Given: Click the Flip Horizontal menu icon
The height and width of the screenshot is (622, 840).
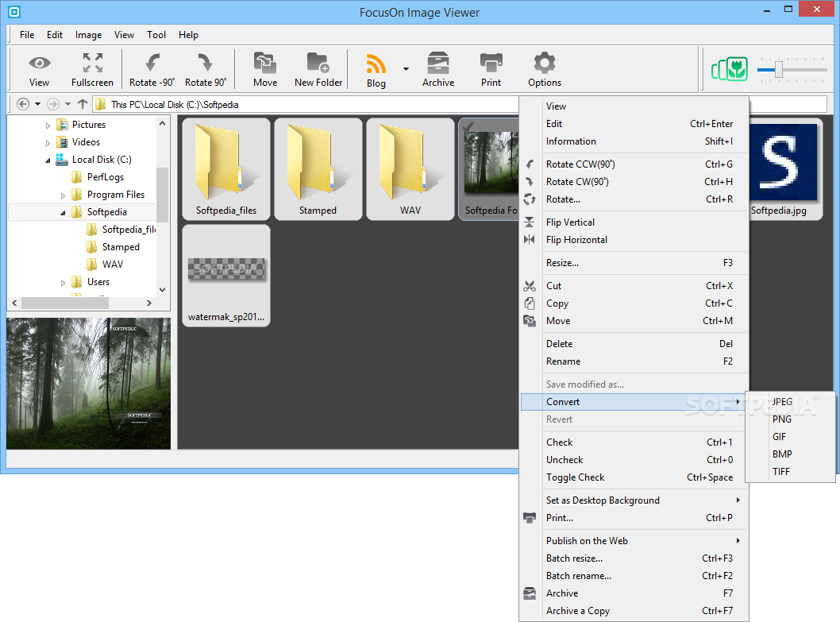Looking at the screenshot, I should (530, 240).
